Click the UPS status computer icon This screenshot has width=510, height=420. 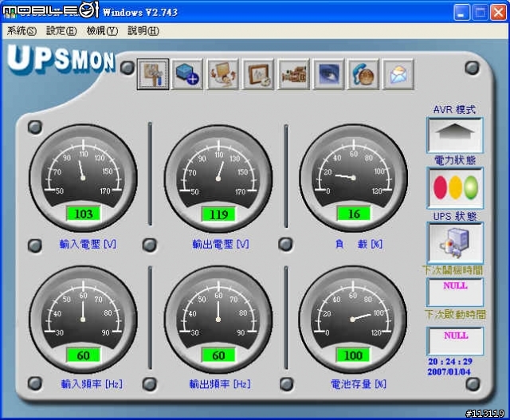(x=455, y=242)
